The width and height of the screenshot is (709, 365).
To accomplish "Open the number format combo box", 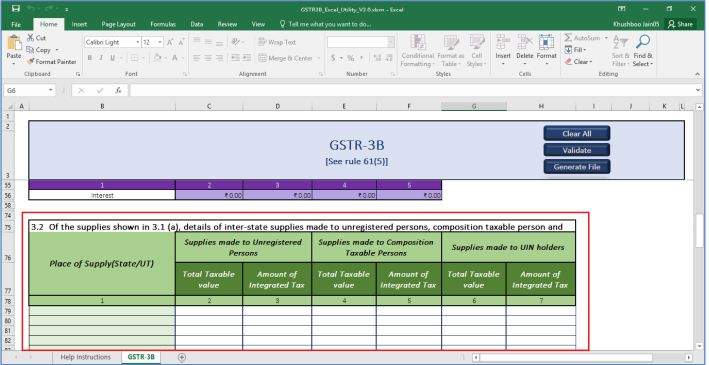I will tap(361, 42).
